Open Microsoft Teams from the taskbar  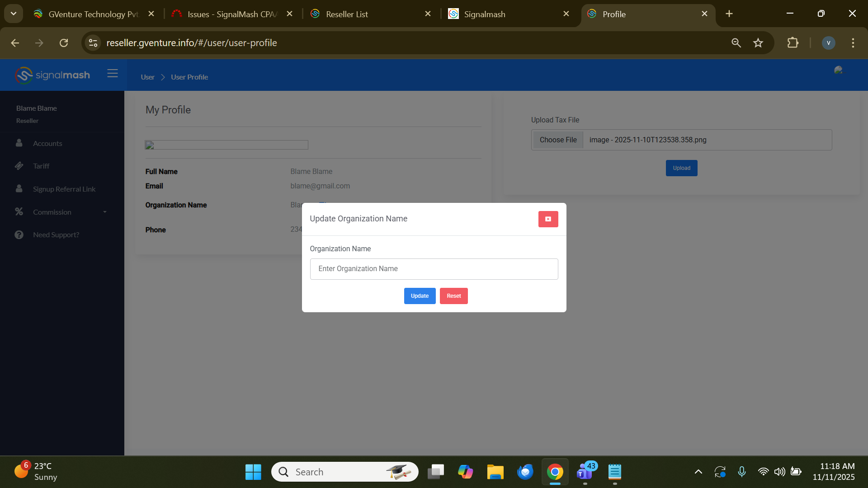(x=585, y=472)
